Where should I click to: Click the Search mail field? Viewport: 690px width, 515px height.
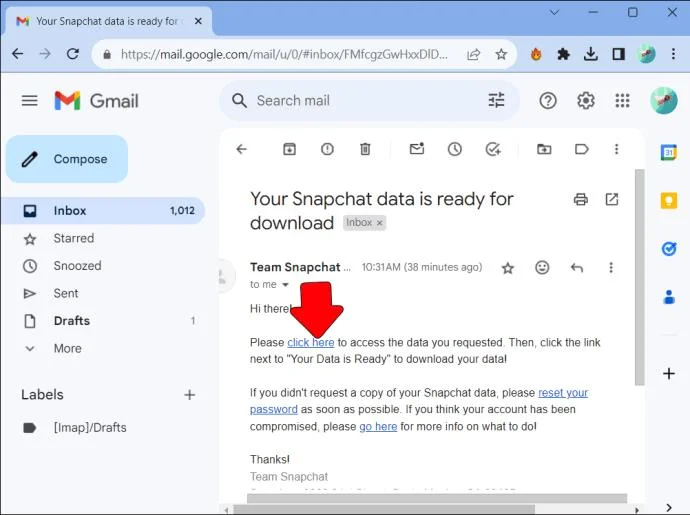coord(369,100)
